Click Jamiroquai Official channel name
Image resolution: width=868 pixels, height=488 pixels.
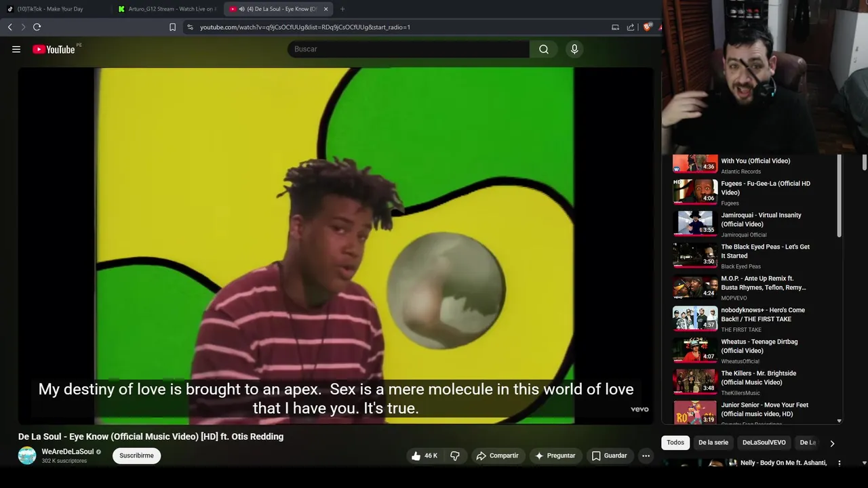tap(744, 235)
